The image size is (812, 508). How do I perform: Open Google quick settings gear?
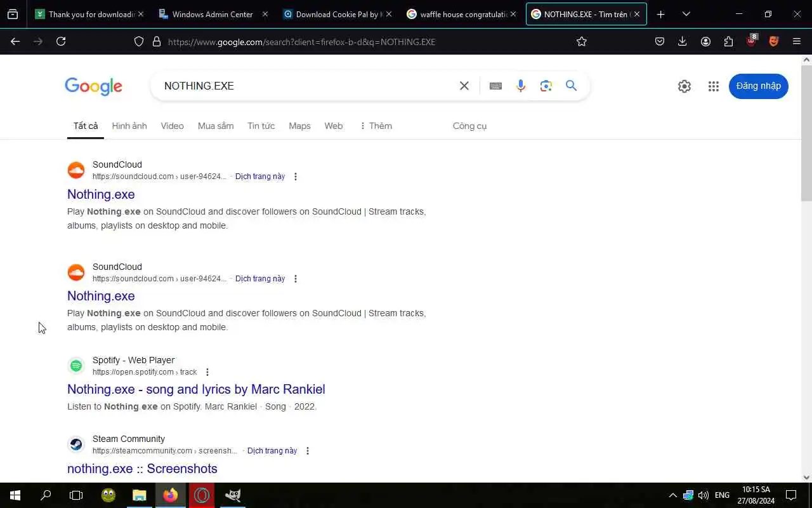[684, 86]
